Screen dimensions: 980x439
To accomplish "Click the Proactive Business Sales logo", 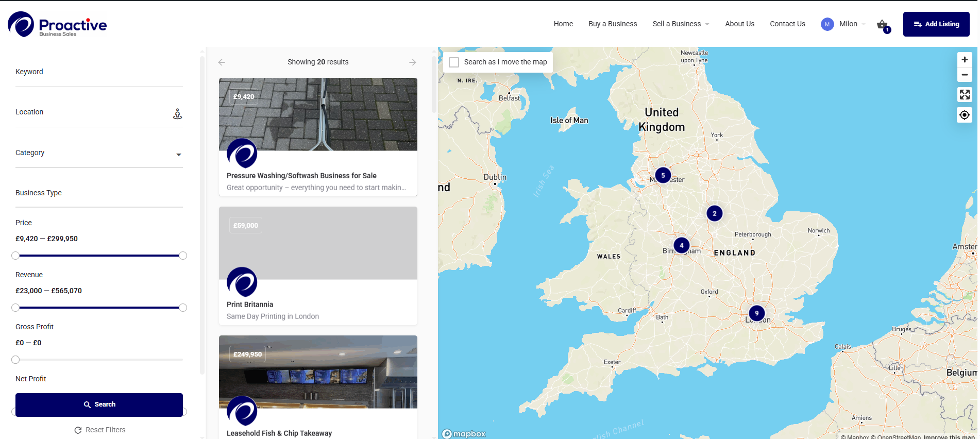I will [x=57, y=24].
